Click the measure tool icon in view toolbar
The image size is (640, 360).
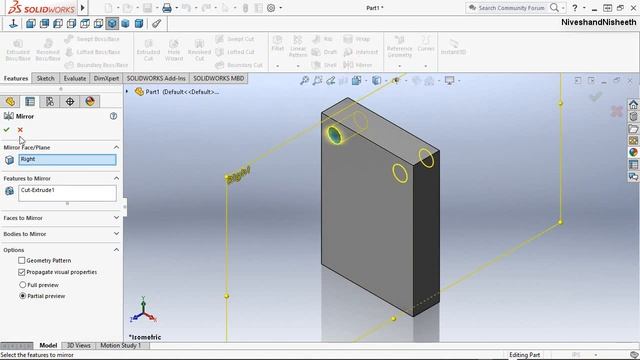click(x=157, y=24)
